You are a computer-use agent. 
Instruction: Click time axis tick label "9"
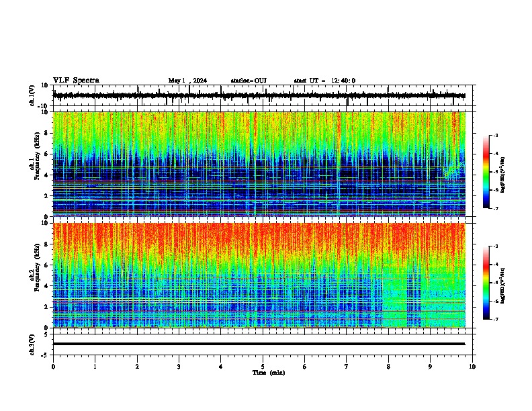tap(430, 367)
